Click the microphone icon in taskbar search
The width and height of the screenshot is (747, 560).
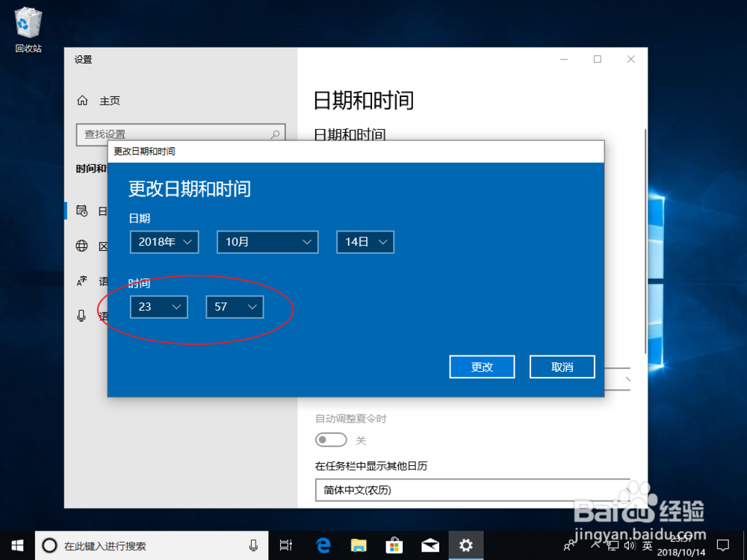pyautogui.click(x=253, y=546)
